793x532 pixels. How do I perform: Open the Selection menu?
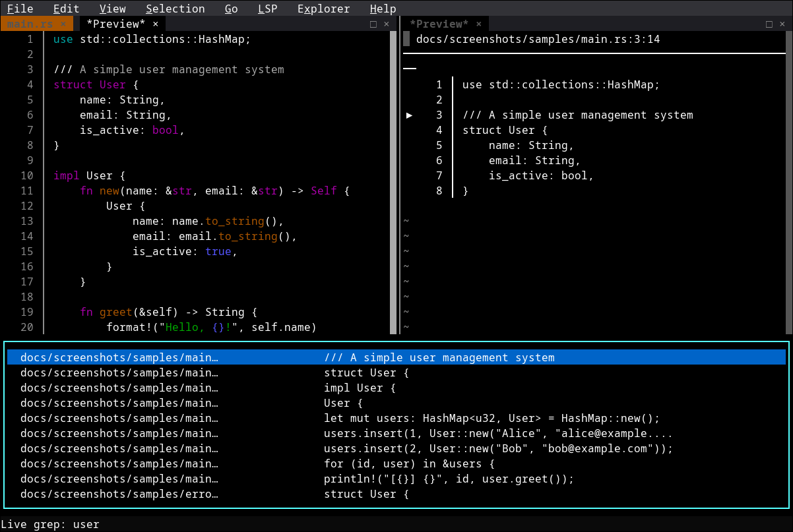click(175, 9)
